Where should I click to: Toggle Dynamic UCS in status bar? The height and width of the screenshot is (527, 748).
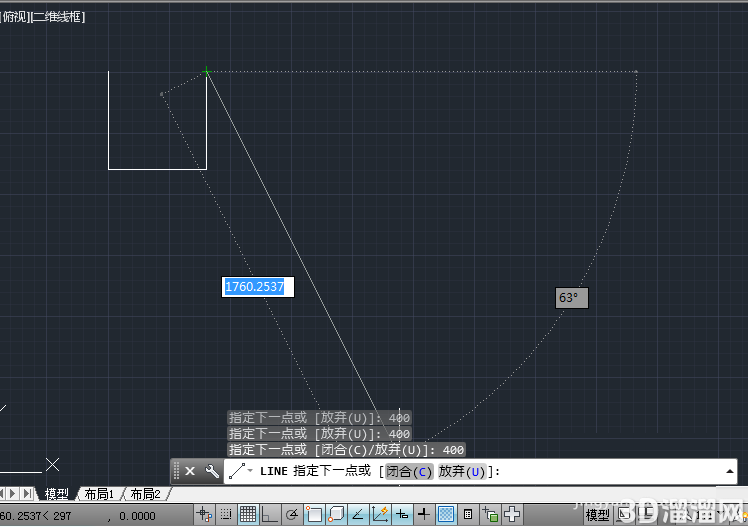coord(380,515)
